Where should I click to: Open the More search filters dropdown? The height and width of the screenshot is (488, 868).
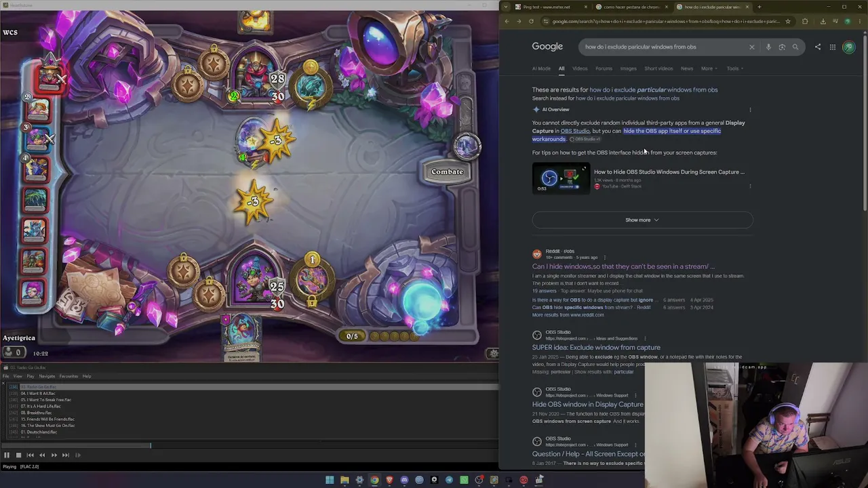[709, 68]
